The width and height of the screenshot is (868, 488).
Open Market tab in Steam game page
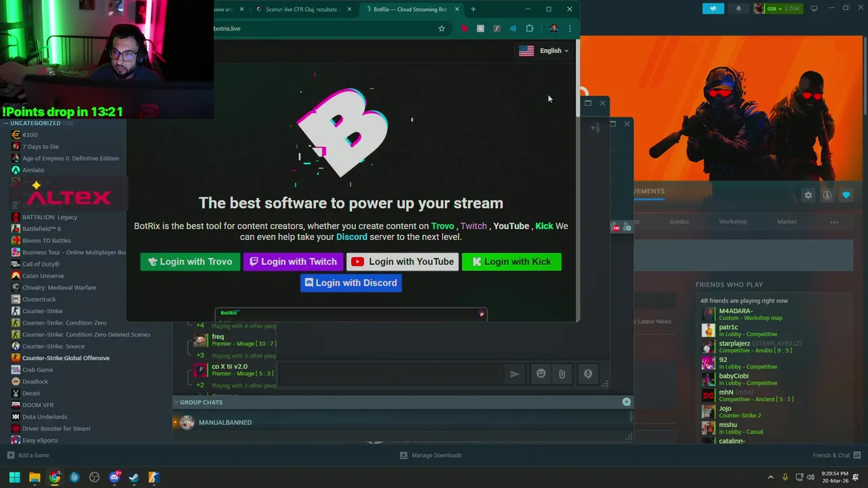click(787, 222)
